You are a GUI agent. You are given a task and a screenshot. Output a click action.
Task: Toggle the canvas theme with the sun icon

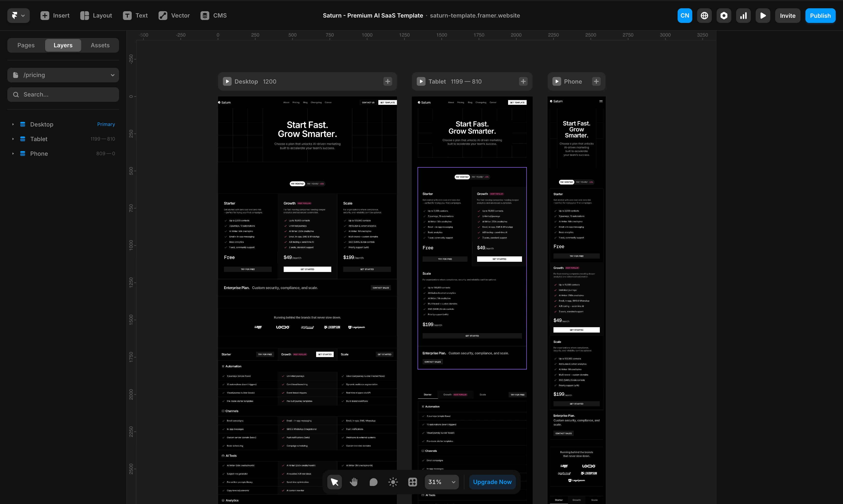[393, 482]
